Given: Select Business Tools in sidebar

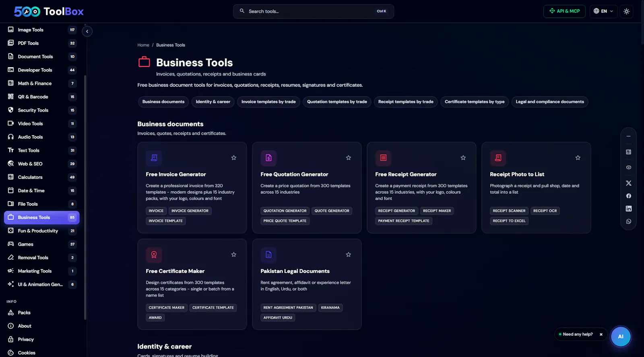Looking at the screenshot, I should tap(42, 217).
